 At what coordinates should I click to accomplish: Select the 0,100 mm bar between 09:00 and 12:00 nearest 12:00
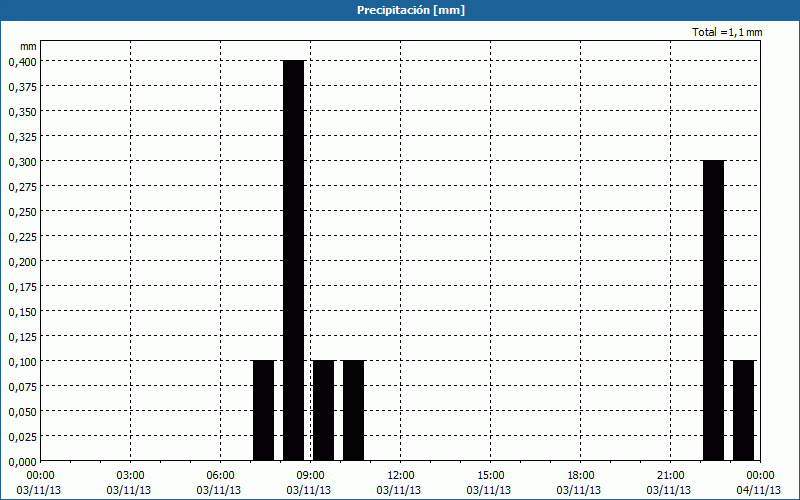pyautogui.click(x=354, y=410)
